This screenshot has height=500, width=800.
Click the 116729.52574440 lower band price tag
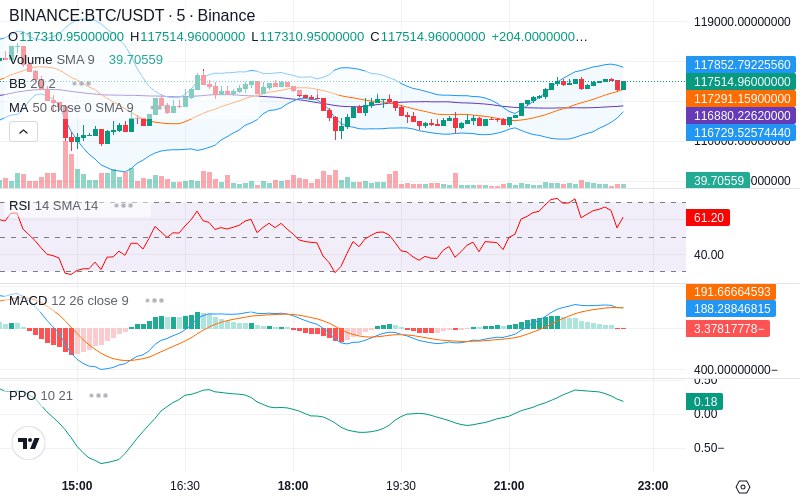point(741,133)
